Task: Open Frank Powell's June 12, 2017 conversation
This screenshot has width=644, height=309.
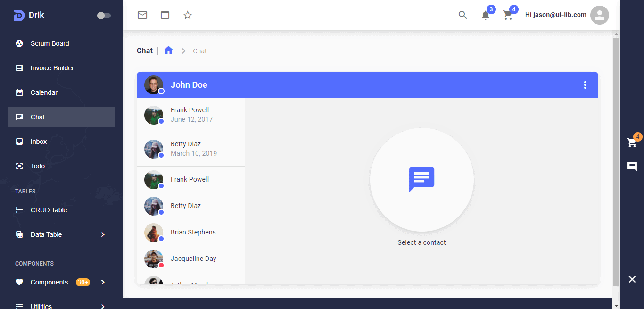Action: 190,115
